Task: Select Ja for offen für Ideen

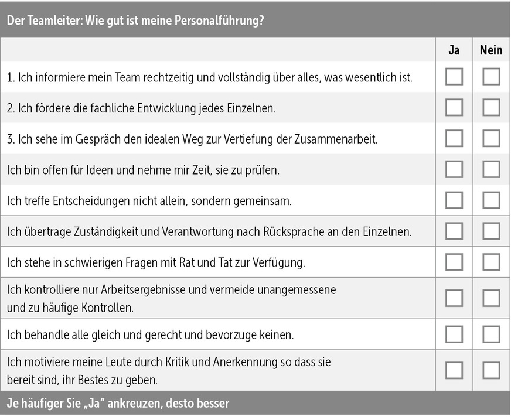Action: pyautogui.click(x=454, y=169)
